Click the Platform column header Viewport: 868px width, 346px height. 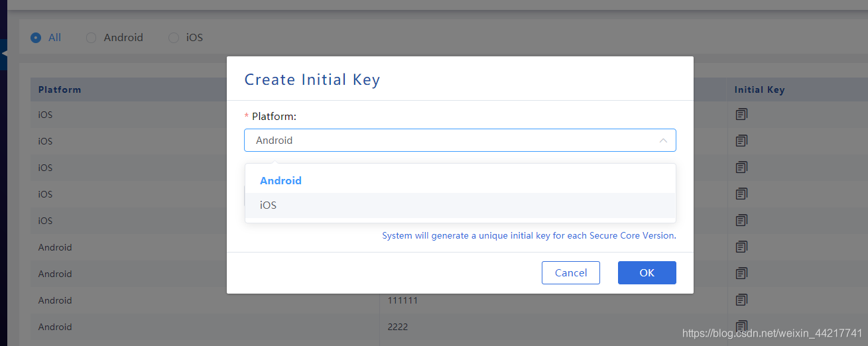60,89
